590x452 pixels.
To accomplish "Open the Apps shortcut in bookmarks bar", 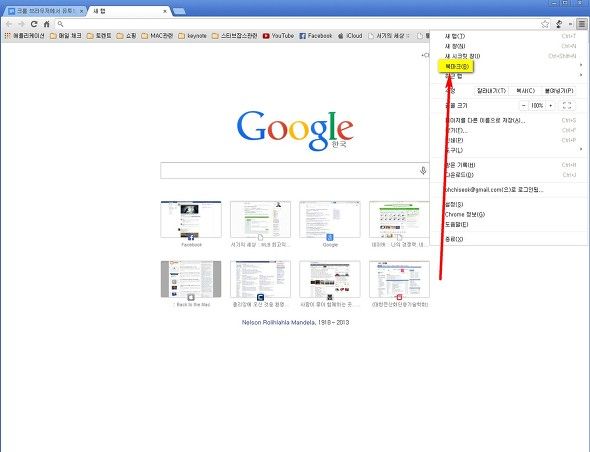I will coord(24,36).
